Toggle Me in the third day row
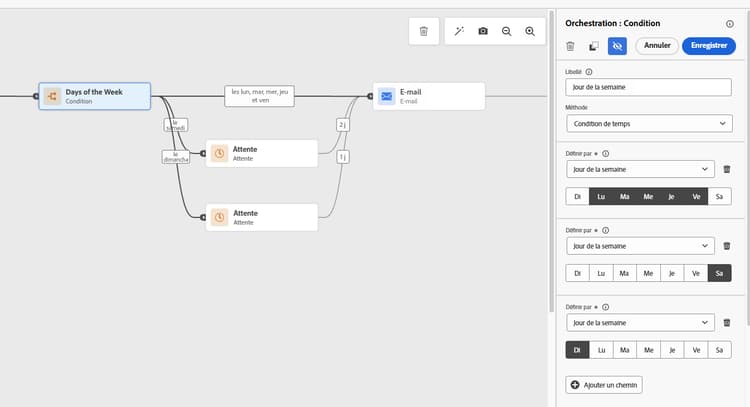750x407 pixels. (x=648, y=350)
